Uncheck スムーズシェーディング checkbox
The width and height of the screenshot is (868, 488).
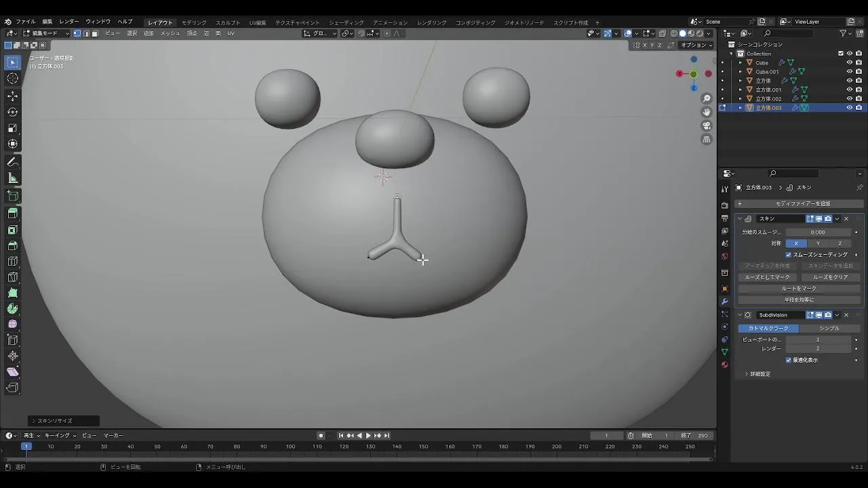pos(789,255)
